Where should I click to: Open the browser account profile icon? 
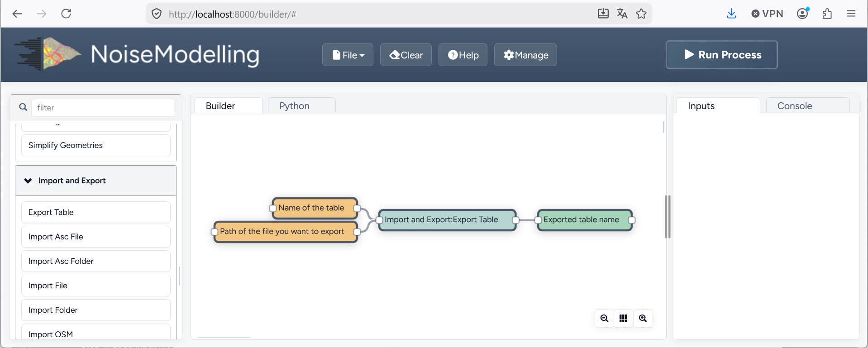click(803, 14)
